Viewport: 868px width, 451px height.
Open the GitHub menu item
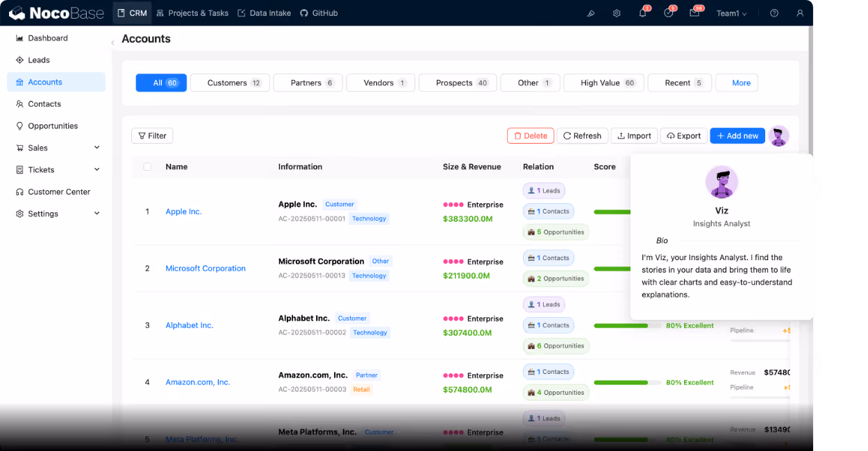click(319, 13)
